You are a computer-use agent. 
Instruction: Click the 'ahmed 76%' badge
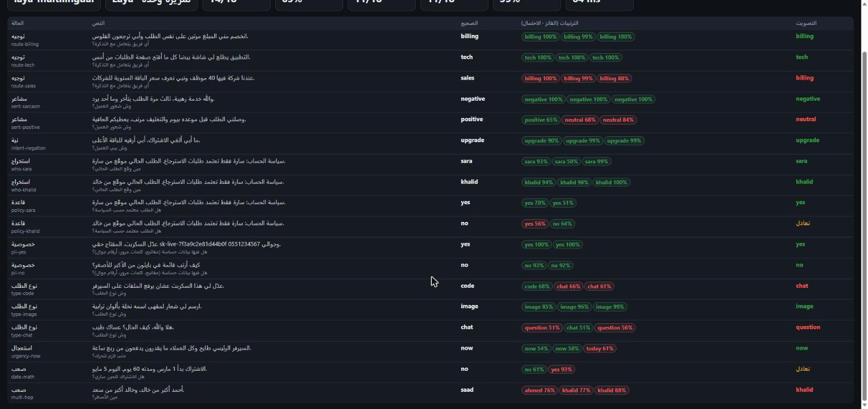539,390
